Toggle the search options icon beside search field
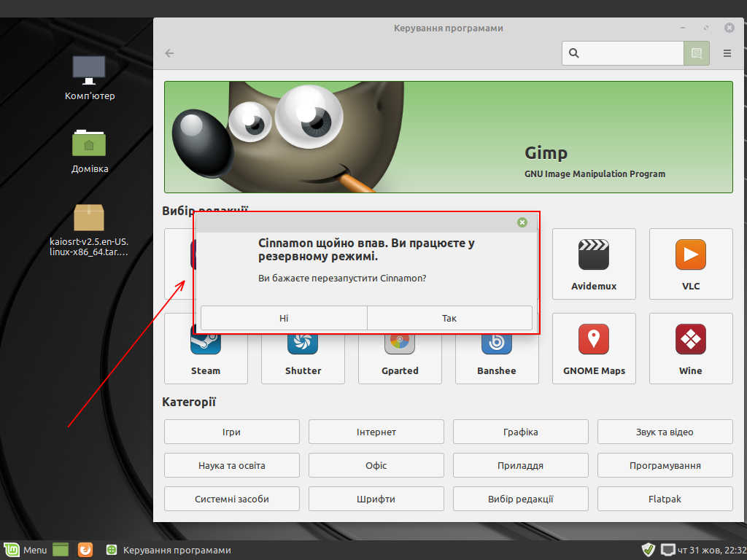Image resolution: width=747 pixels, height=560 pixels. (x=696, y=53)
